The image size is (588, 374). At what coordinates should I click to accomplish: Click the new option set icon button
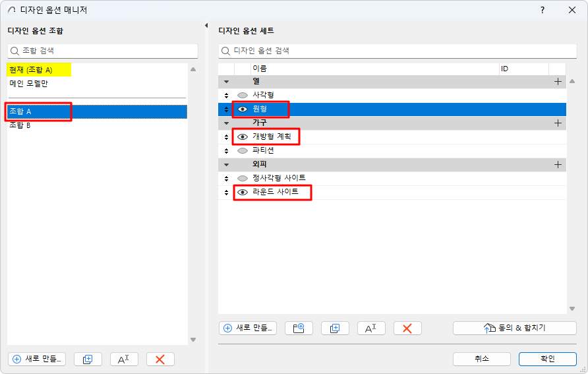[x=299, y=328]
